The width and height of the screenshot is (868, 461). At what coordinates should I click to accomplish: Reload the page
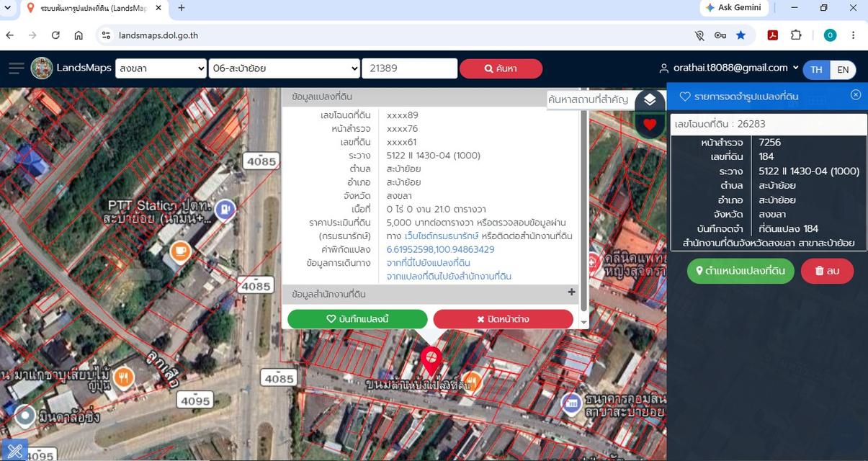(x=55, y=35)
